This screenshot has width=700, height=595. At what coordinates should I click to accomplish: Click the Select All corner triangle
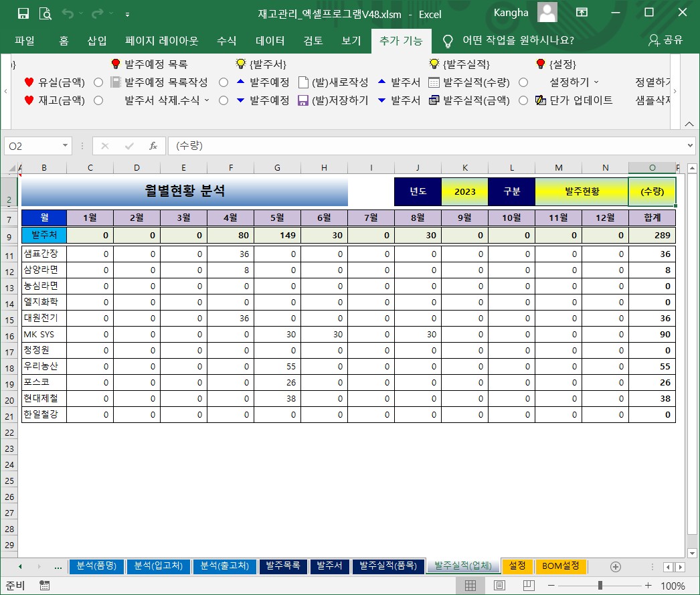tap(13, 168)
